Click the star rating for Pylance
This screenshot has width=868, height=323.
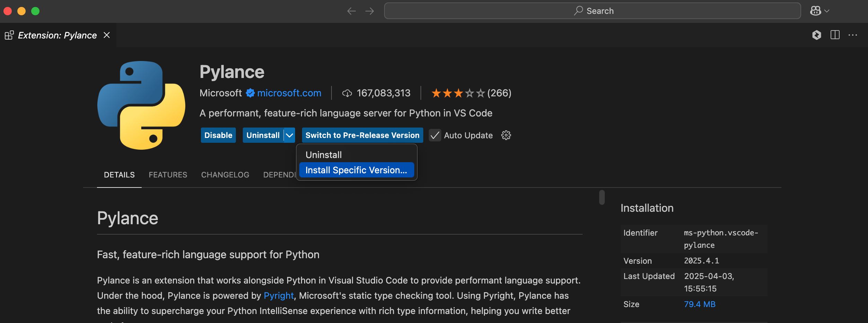point(458,93)
